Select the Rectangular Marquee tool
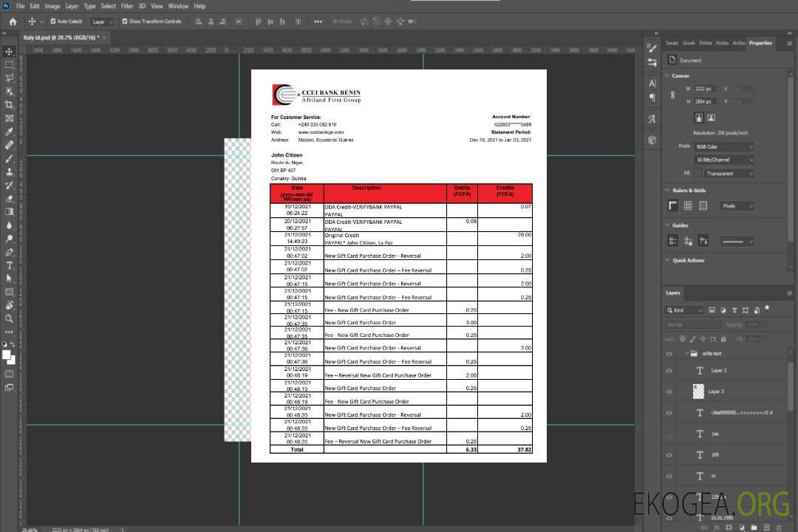798x532 pixels. 9,65
